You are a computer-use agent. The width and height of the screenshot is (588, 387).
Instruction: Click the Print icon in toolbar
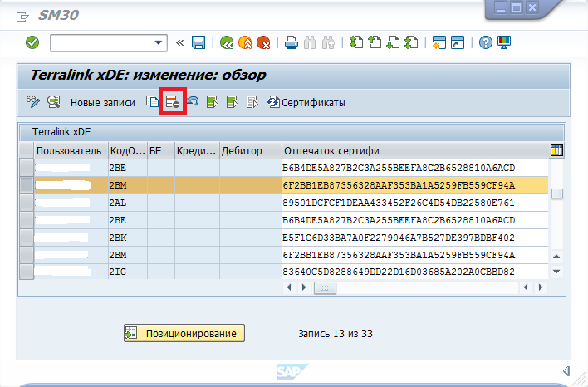[292, 42]
